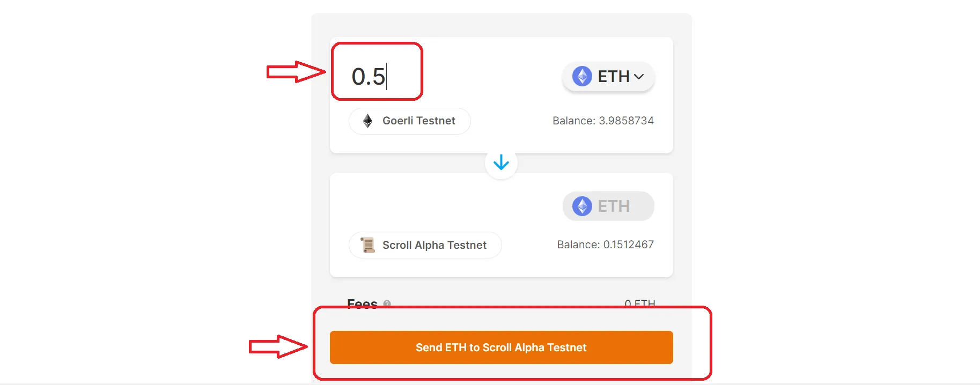This screenshot has width=980, height=385.
Task: Click the scroll parchment icon
Action: (x=367, y=245)
